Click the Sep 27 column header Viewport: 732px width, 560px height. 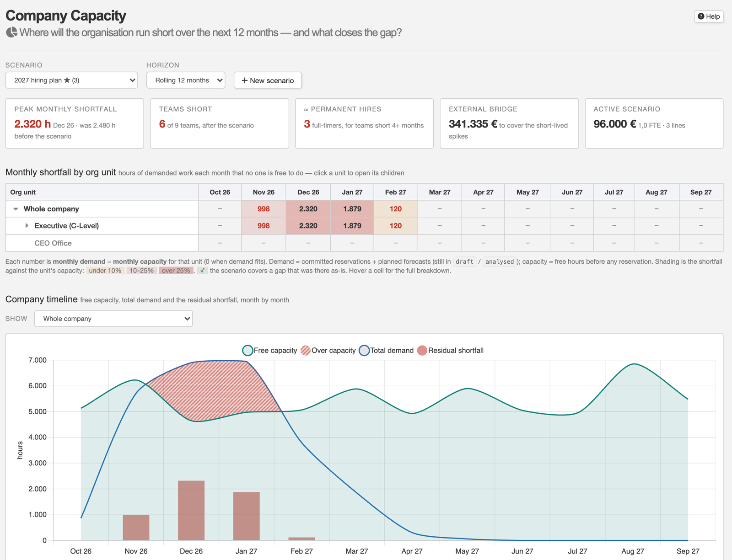coord(701,192)
